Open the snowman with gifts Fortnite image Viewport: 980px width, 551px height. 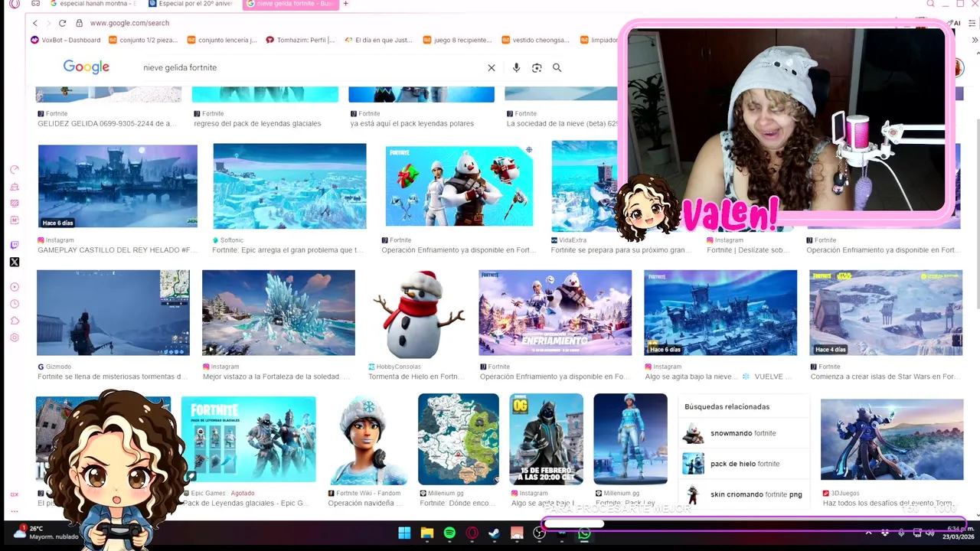click(x=459, y=186)
